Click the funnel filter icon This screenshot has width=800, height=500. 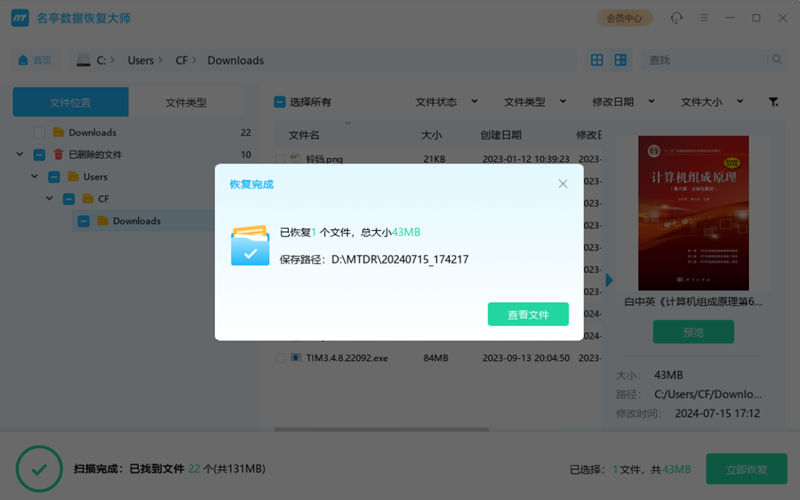click(773, 102)
